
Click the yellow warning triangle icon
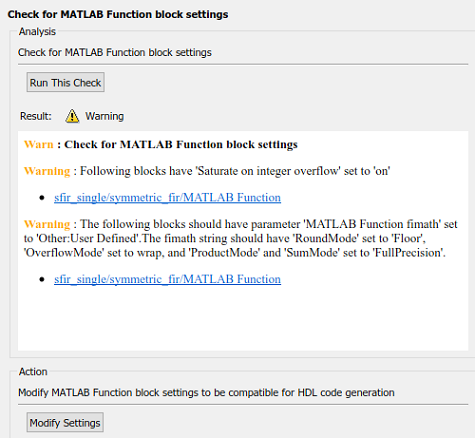coord(72,116)
